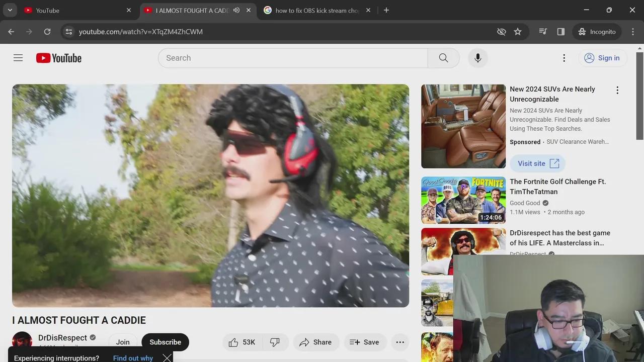Dislike the video with thumbs-down button

[x=275, y=342]
